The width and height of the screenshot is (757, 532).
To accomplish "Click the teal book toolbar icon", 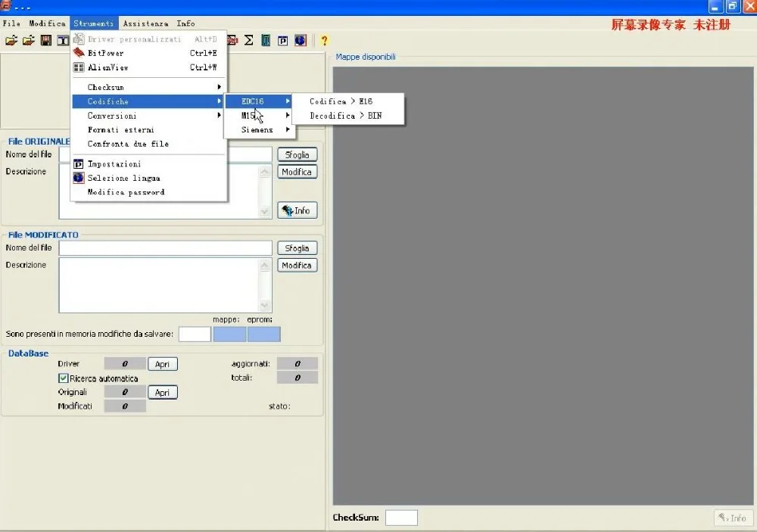I will coord(266,41).
